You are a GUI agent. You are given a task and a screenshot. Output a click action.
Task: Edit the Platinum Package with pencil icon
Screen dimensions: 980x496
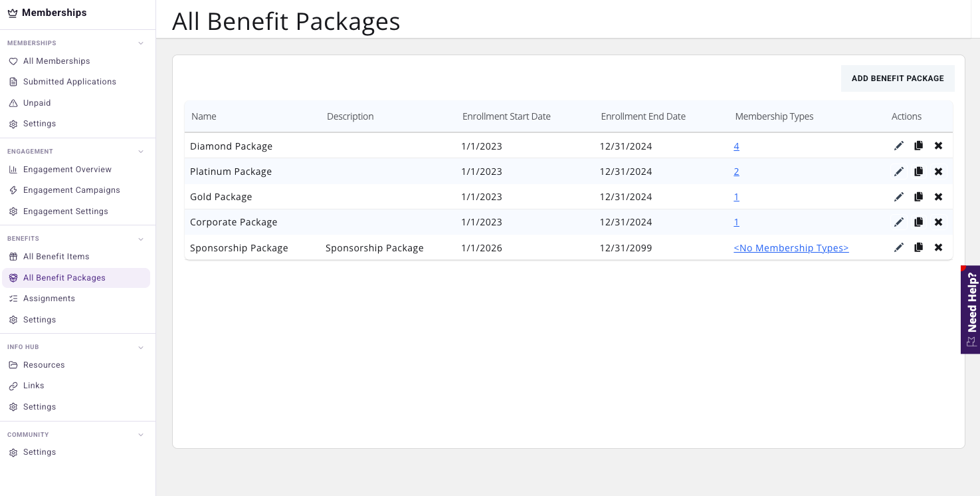[899, 172]
